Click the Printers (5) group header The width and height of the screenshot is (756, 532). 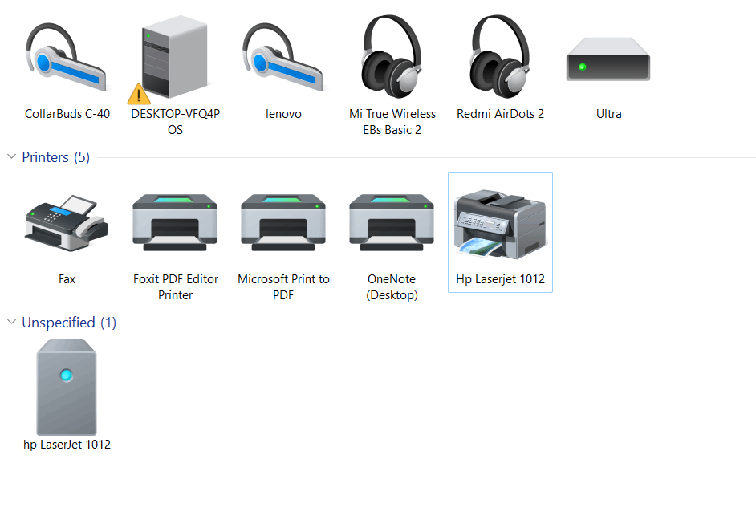tap(56, 157)
